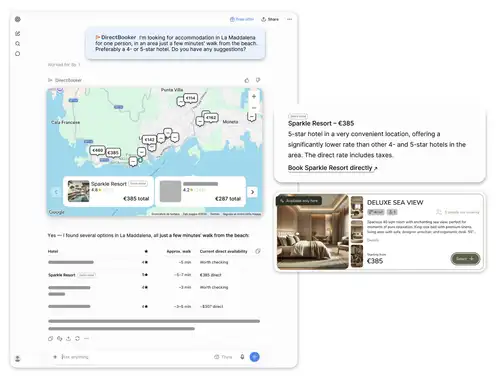Click the Available only here badge
The image size is (496, 380).
299,201
